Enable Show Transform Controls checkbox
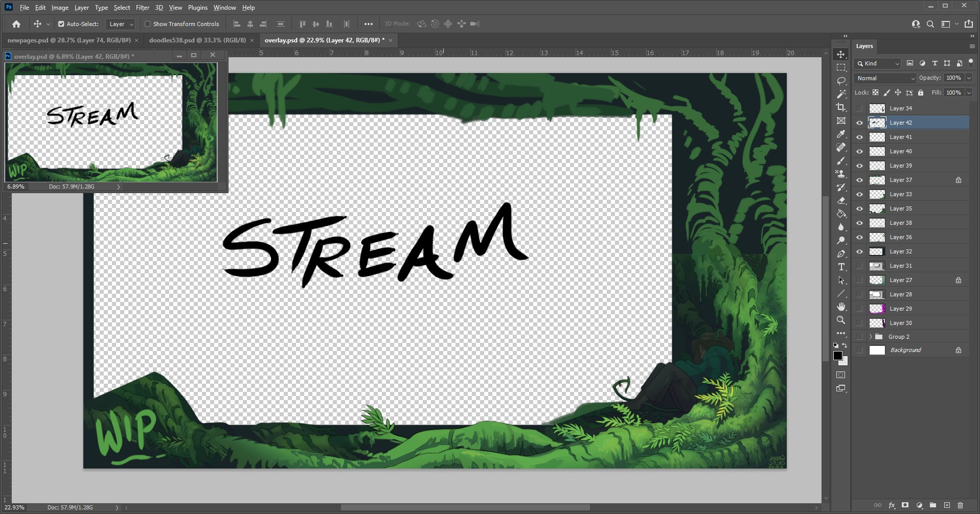 [x=148, y=24]
